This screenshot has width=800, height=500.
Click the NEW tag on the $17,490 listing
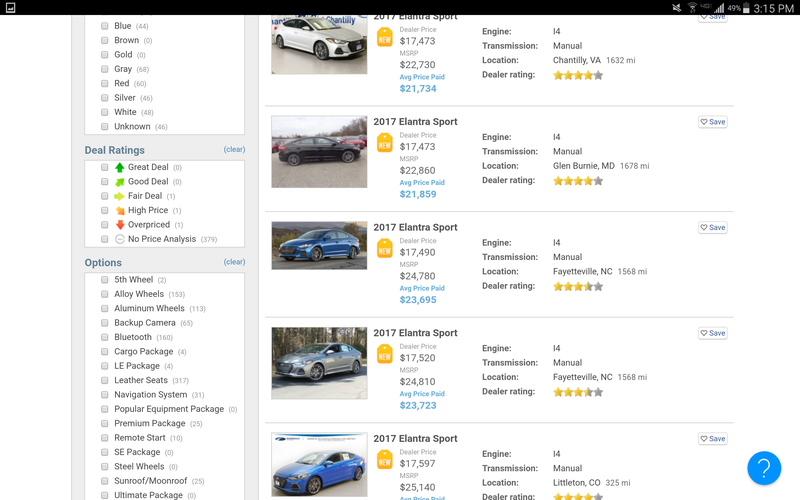click(385, 248)
